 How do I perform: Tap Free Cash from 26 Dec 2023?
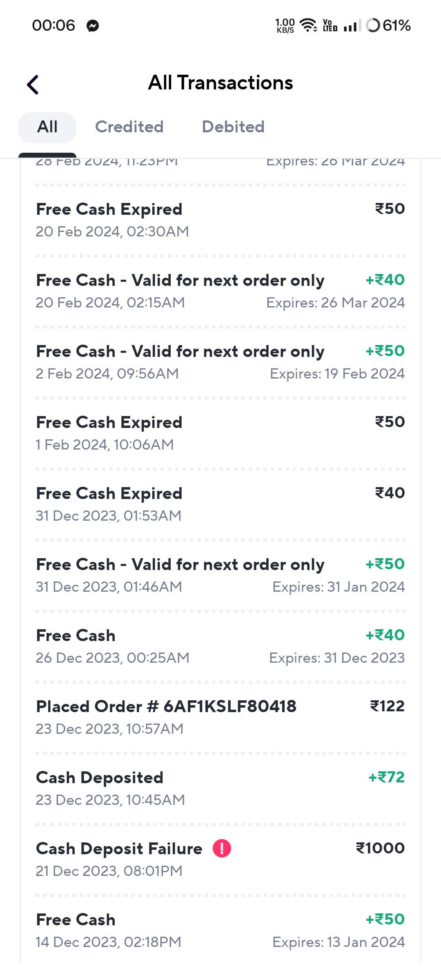coord(220,646)
